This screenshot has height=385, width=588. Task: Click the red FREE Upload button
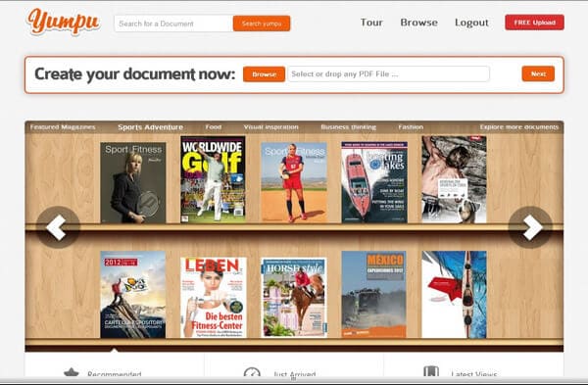[x=534, y=23]
